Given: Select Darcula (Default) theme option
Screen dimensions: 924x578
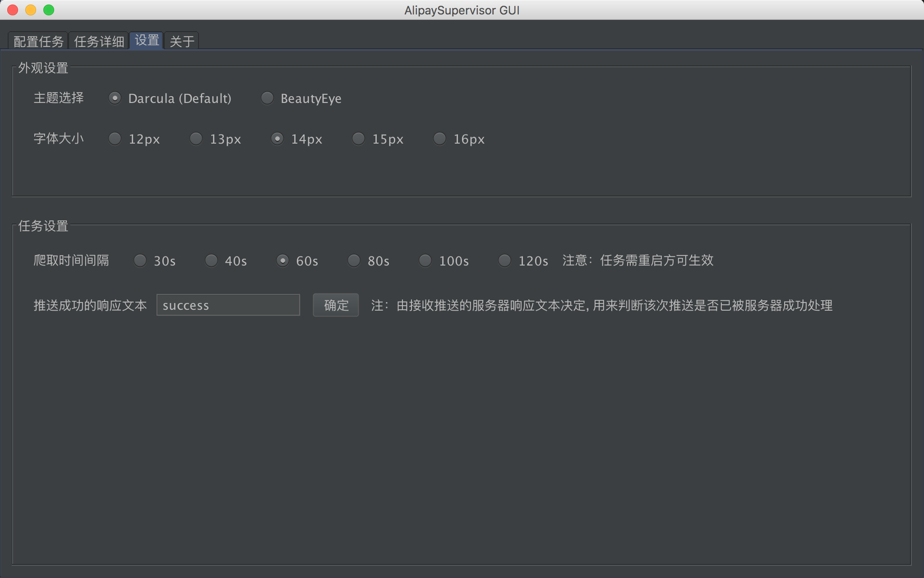Looking at the screenshot, I should 115,98.
